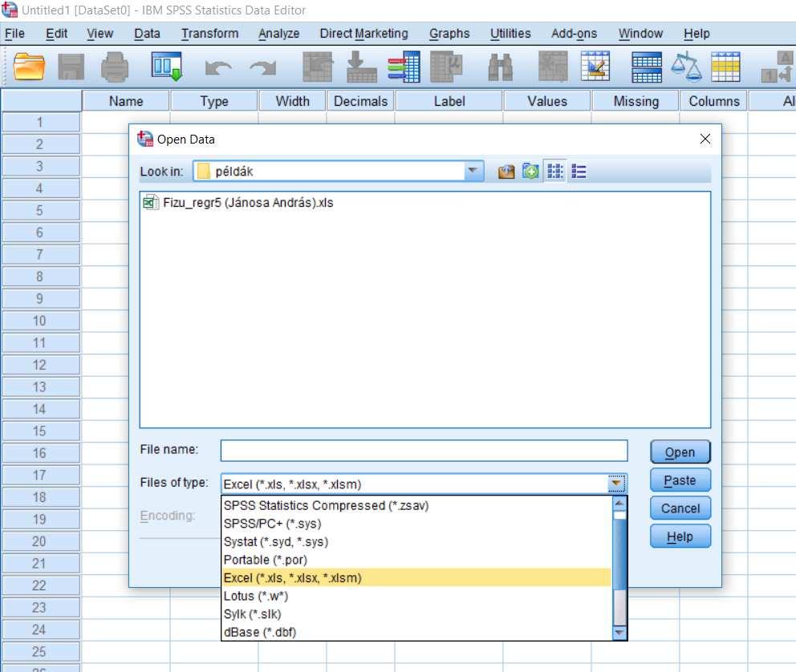Open the File menu

point(14,34)
